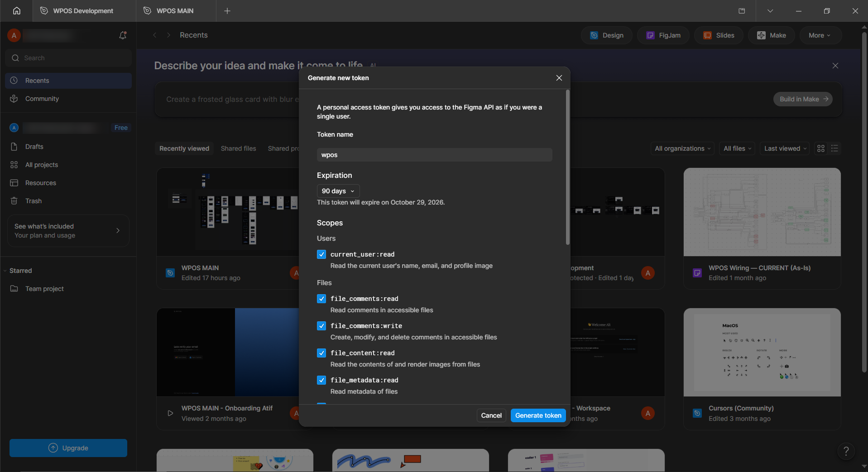Click the Trash bin icon
Screen dimensions: 868x472
click(x=14, y=201)
